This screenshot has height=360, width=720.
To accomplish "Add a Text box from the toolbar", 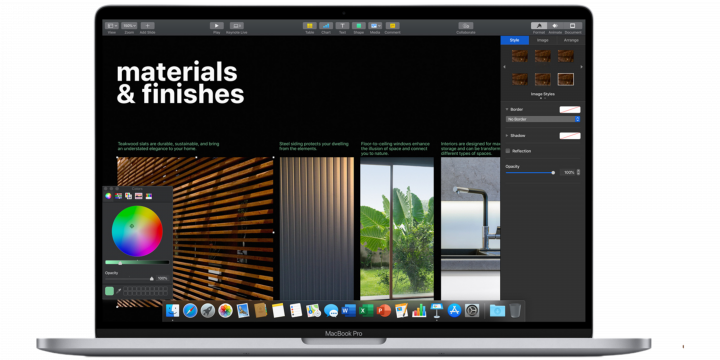I will [342, 26].
